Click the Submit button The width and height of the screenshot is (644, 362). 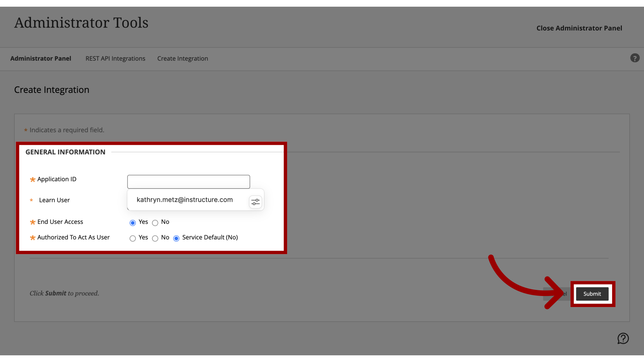pos(592,294)
